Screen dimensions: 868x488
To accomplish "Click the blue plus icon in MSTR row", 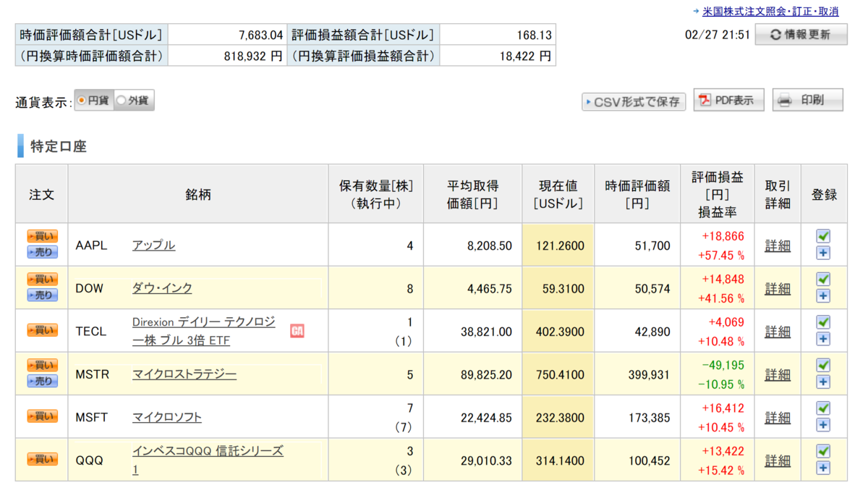I will coord(823,382).
